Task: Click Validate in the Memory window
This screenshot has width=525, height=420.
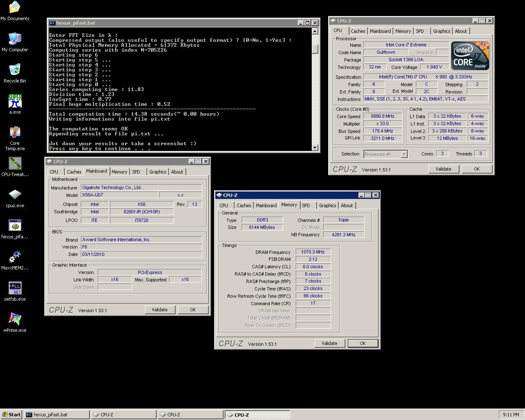Action: (329, 343)
